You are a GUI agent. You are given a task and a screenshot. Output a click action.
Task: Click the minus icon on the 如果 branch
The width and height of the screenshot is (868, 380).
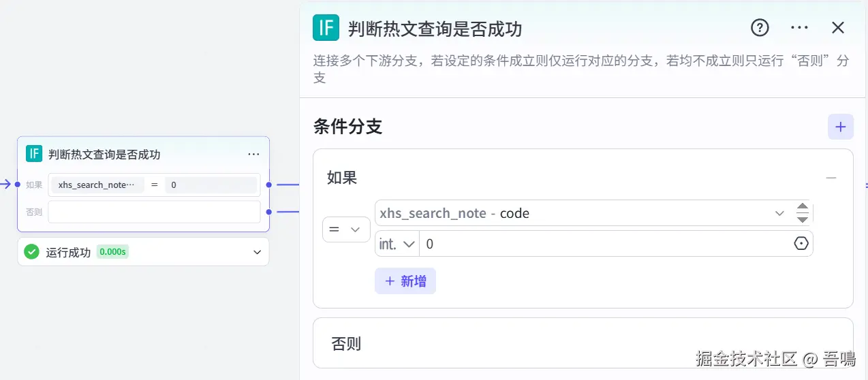(x=831, y=178)
